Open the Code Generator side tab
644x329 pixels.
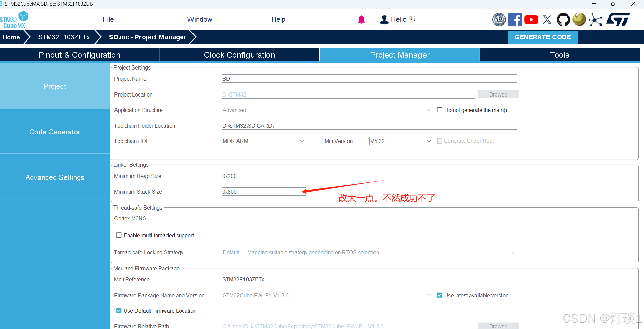(x=55, y=132)
